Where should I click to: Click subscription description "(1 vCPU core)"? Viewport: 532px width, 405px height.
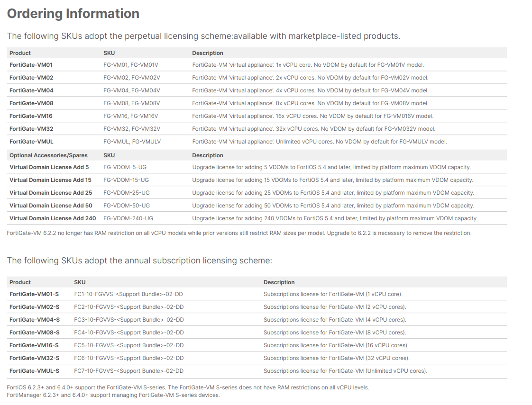(x=333, y=294)
